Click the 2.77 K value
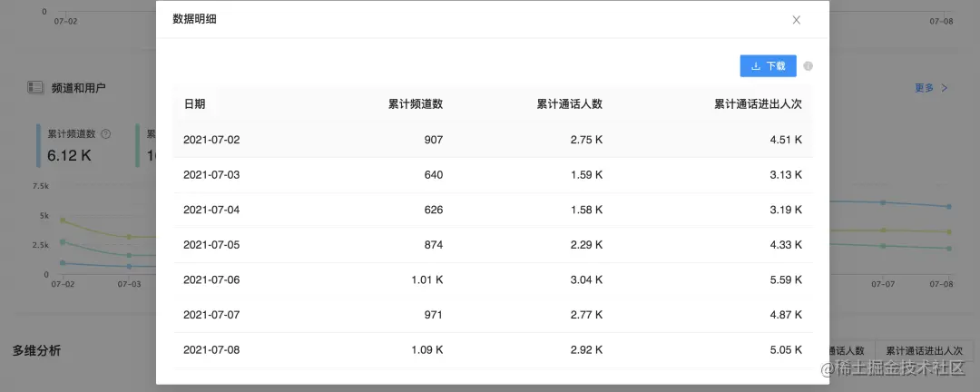Image resolution: width=980 pixels, height=392 pixels. [586, 315]
